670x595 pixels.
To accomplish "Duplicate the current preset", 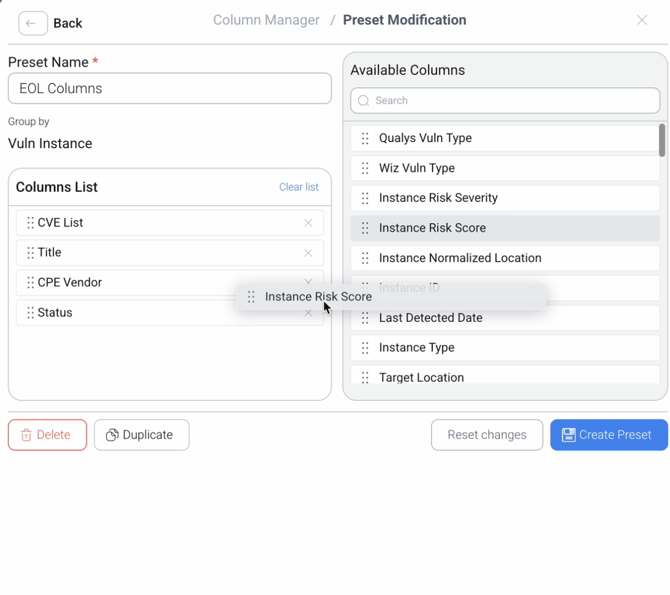I will 141,435.
